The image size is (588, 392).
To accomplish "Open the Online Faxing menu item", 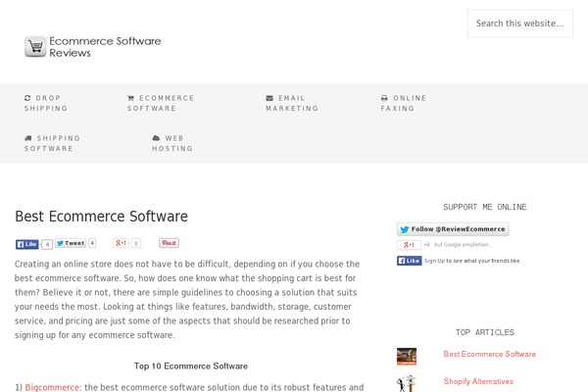I will click(404, 103).
